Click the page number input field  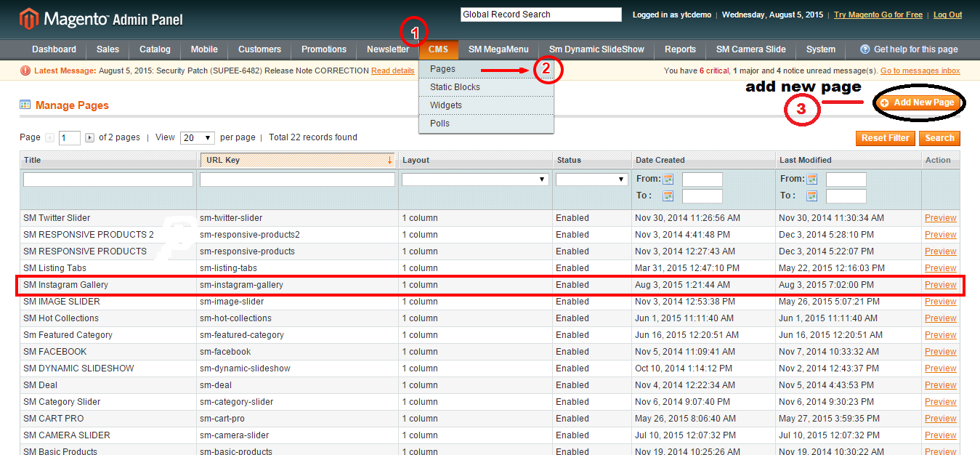coord(70,138)
